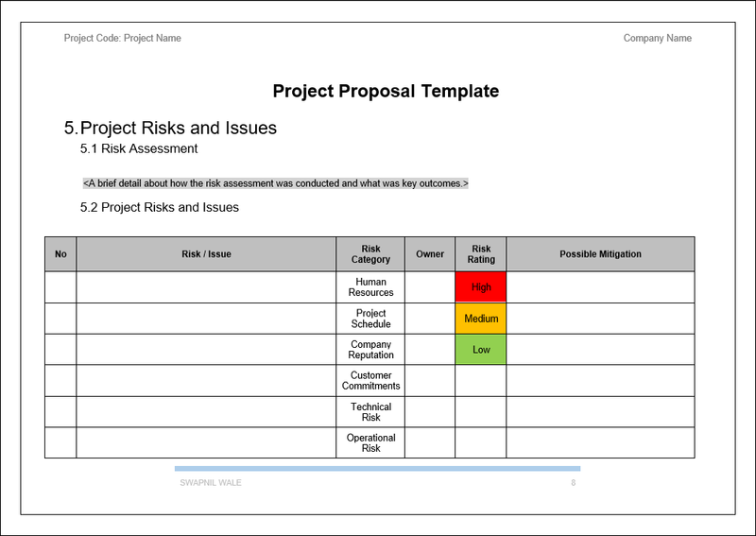The image size is (756, 536).
Task: Select the Risk Category column header
Action: [x=370, y=254]
